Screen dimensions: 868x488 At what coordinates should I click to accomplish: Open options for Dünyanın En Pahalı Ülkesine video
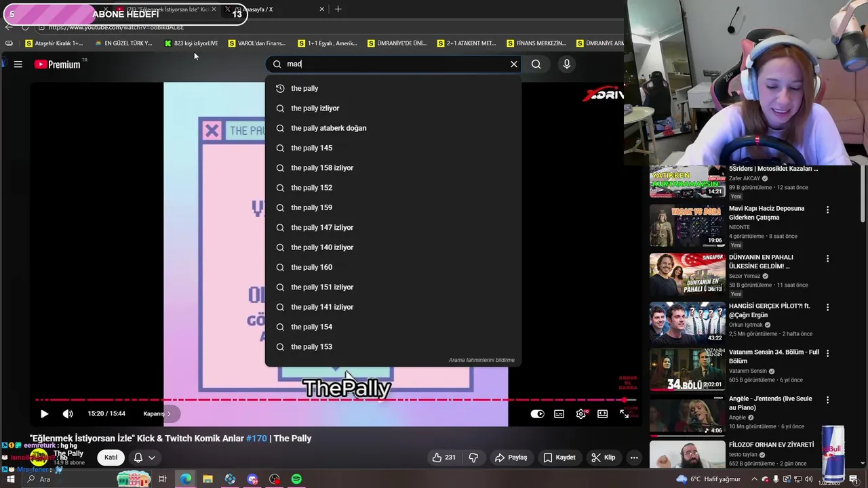point(827,259)
